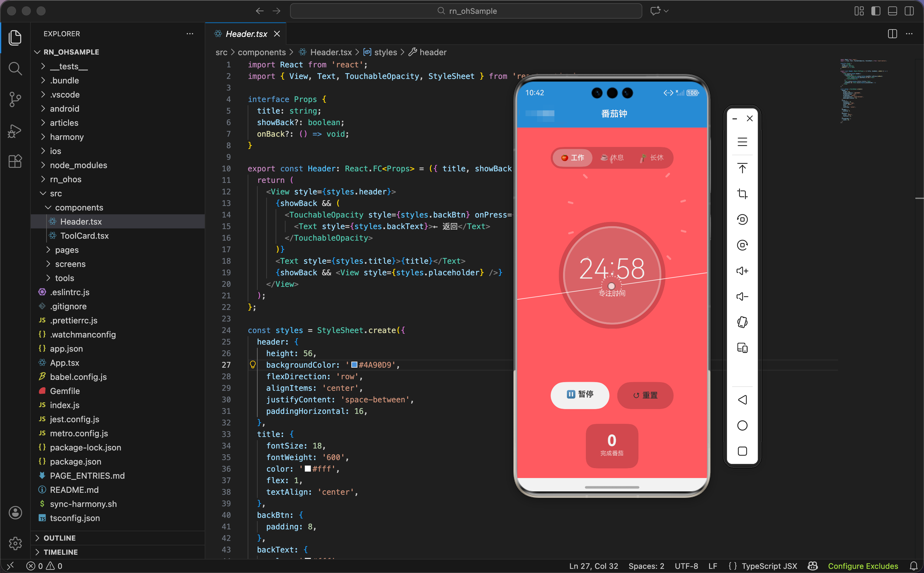The width and height of the screenshot is (924, 573).
Task: Click the notifications bell in status bar
Action: [x=914, y=565]
